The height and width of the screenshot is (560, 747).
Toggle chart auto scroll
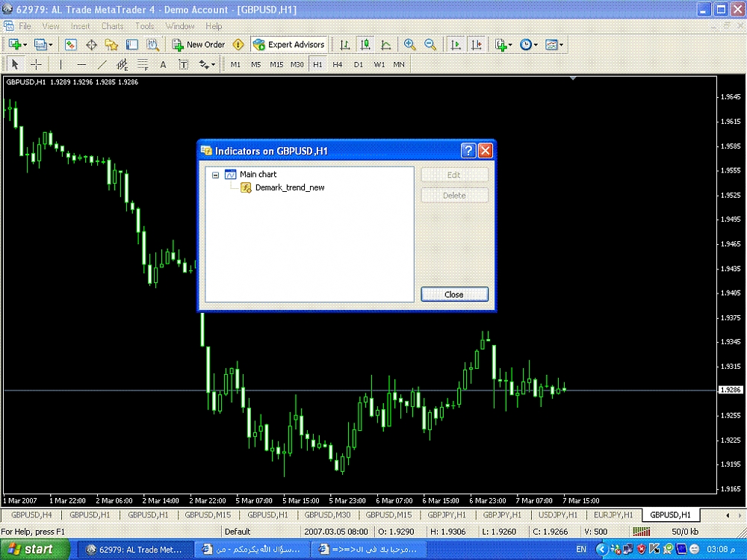point(456,45)
